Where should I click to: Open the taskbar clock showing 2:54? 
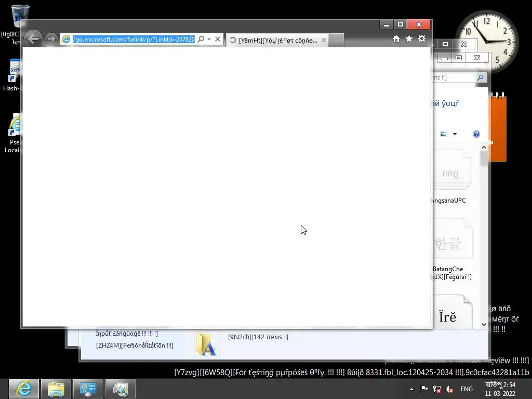(500, 389)
